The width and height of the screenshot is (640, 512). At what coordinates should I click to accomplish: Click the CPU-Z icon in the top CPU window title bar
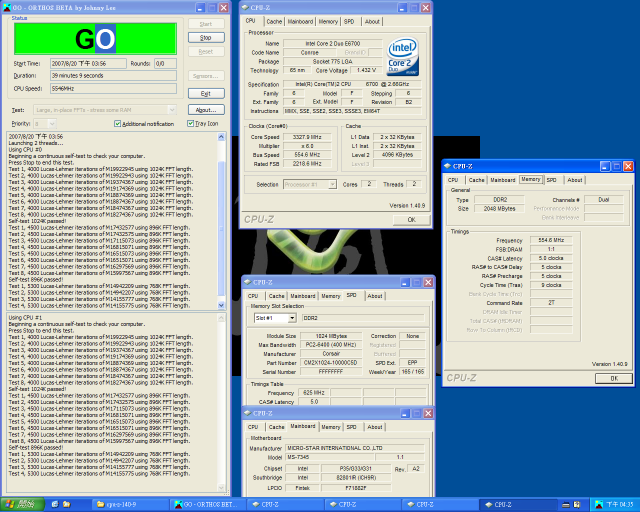pyautogui.click(x=245, y=7)
